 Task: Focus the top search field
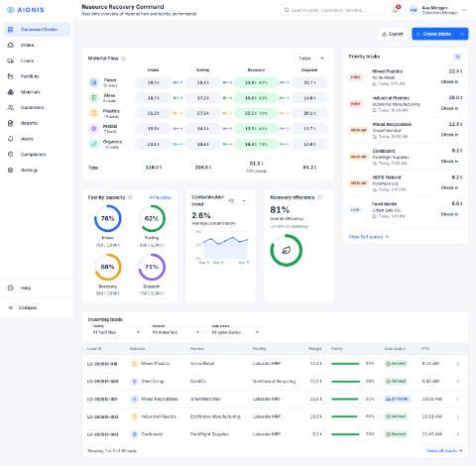pos(332,10)
